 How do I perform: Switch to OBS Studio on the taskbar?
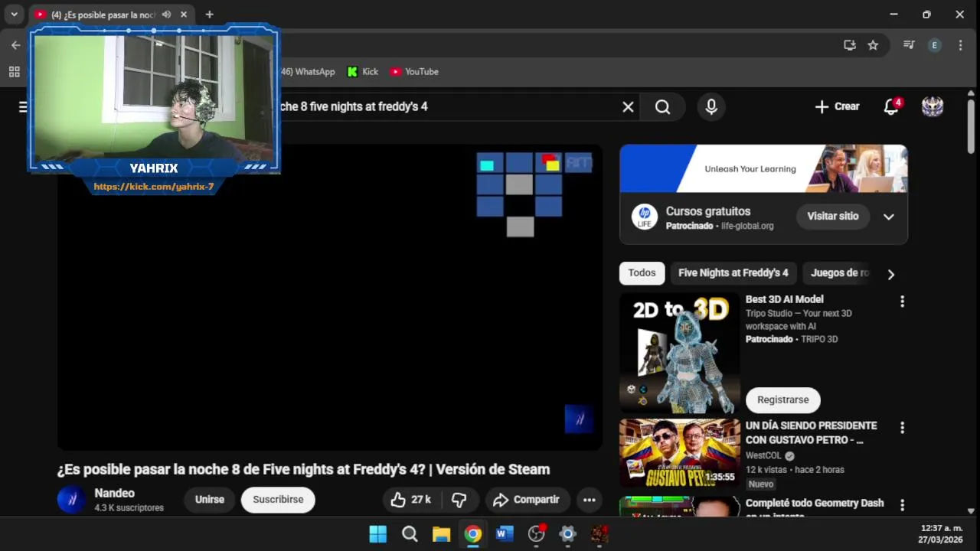[x=536, y=534]
